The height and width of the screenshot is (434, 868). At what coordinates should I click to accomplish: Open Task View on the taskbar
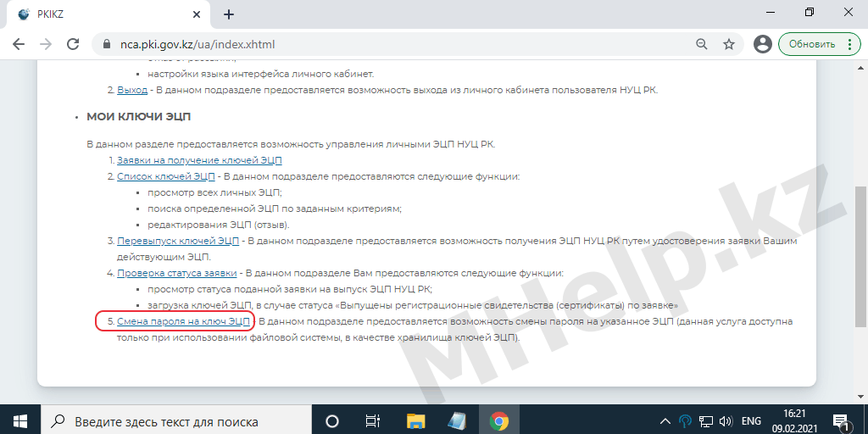373,421
